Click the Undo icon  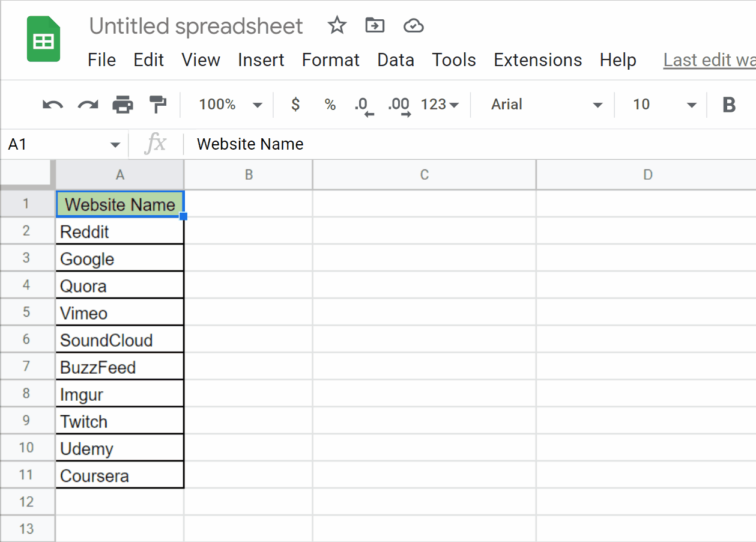[52, 104]
